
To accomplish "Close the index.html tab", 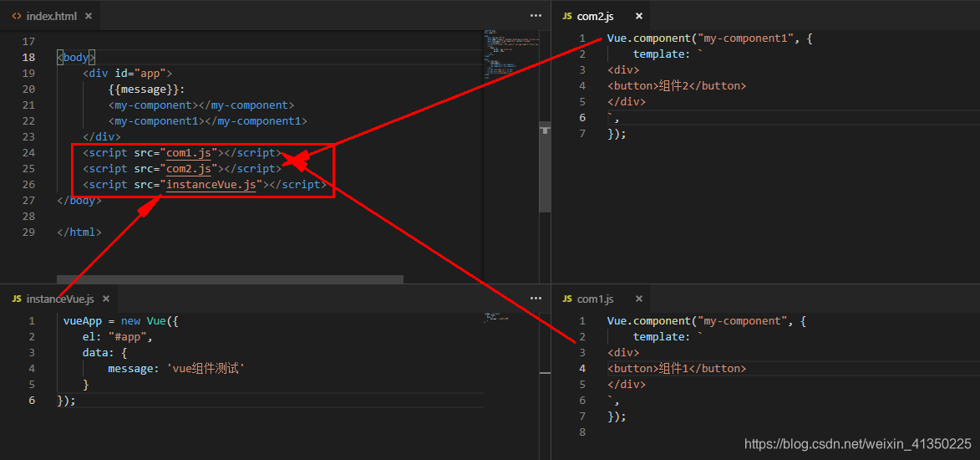I will click(88, 16).
